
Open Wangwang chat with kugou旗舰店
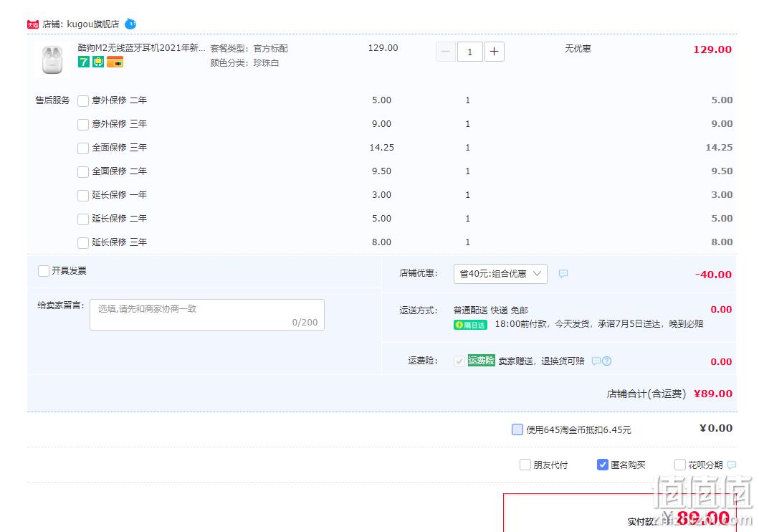click(x=130, y=24)
